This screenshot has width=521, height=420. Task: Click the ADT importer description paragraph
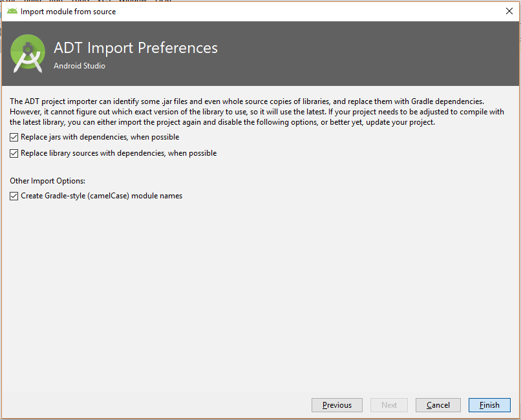259,111
